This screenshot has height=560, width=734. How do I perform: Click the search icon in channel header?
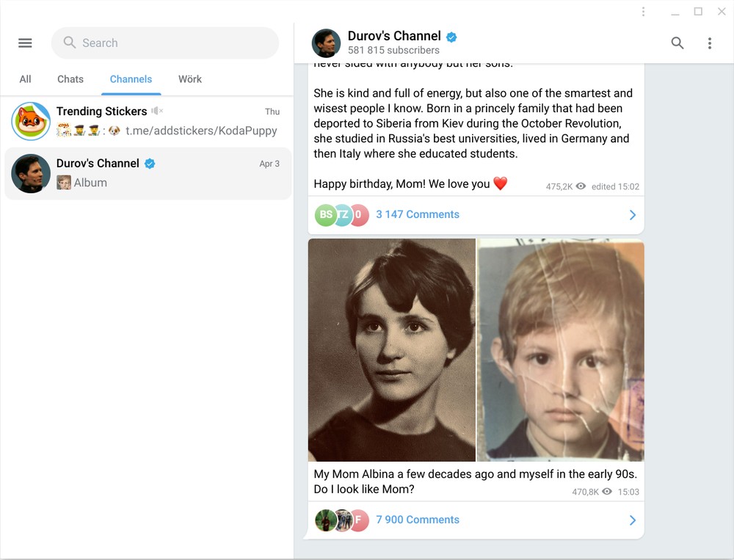677,43
